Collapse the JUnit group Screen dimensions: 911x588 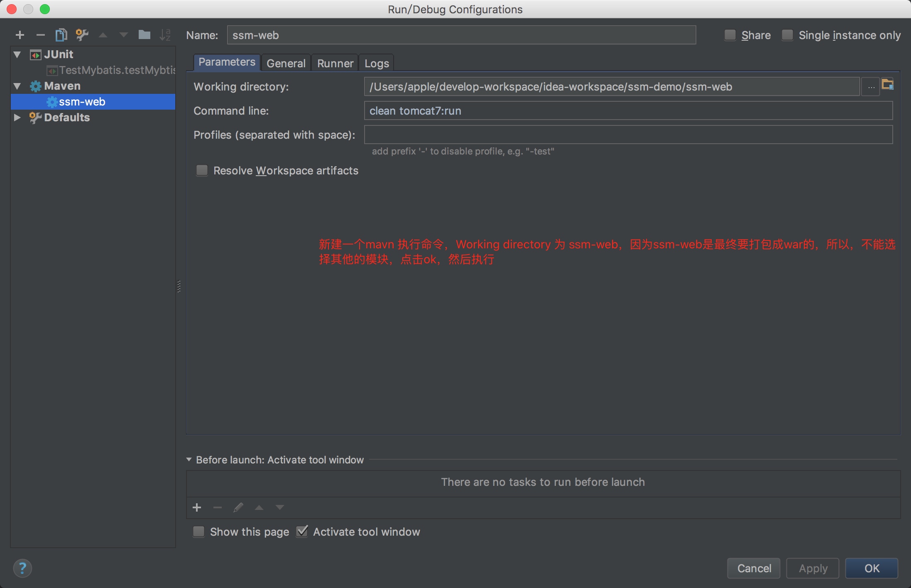(x=16, y=54)
